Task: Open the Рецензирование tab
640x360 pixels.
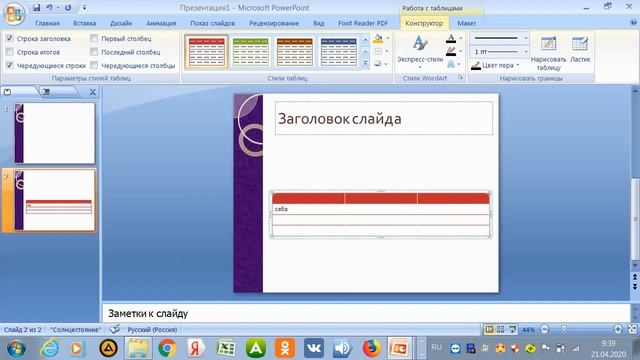Action: (x=274, y=23)
